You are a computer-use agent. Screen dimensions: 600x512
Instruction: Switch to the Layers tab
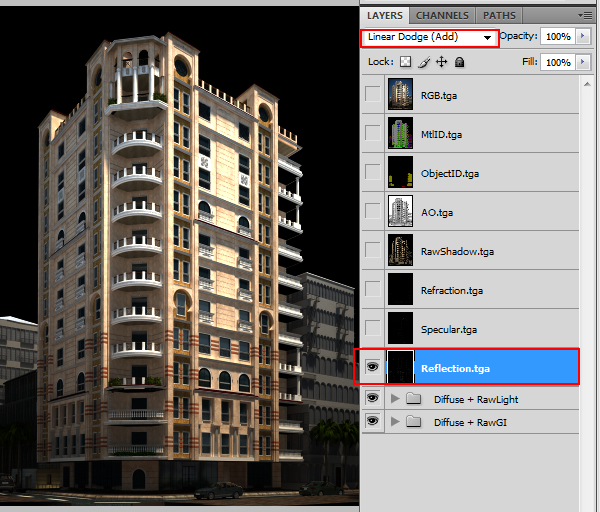[385, 16]
